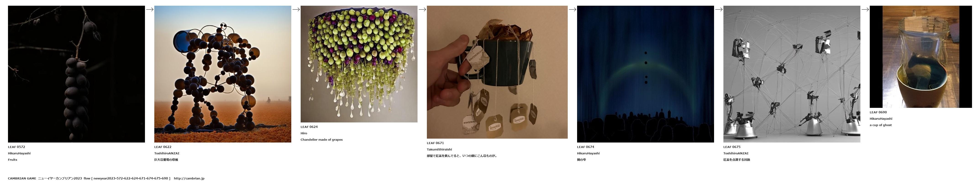This screenshot has width=980, height=184.
Task: Click author name TakumiShiraishi
Action: [439, 149]
